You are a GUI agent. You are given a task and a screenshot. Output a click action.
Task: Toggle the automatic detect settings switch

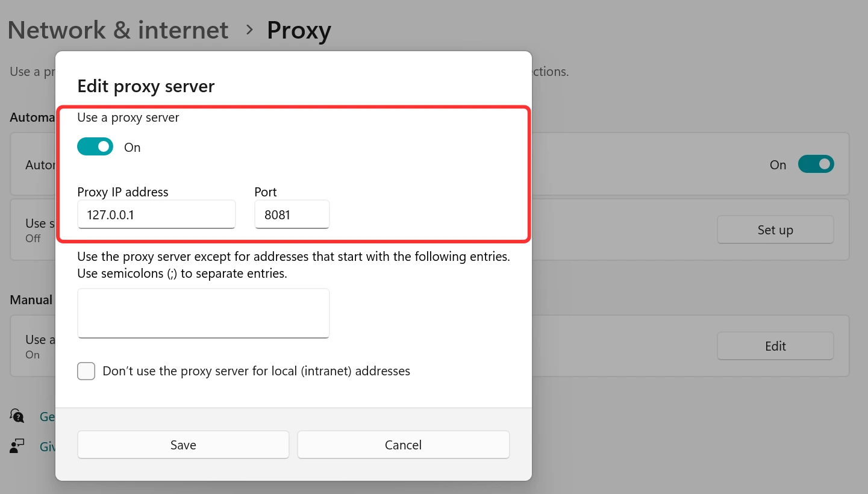coord(816,164)
